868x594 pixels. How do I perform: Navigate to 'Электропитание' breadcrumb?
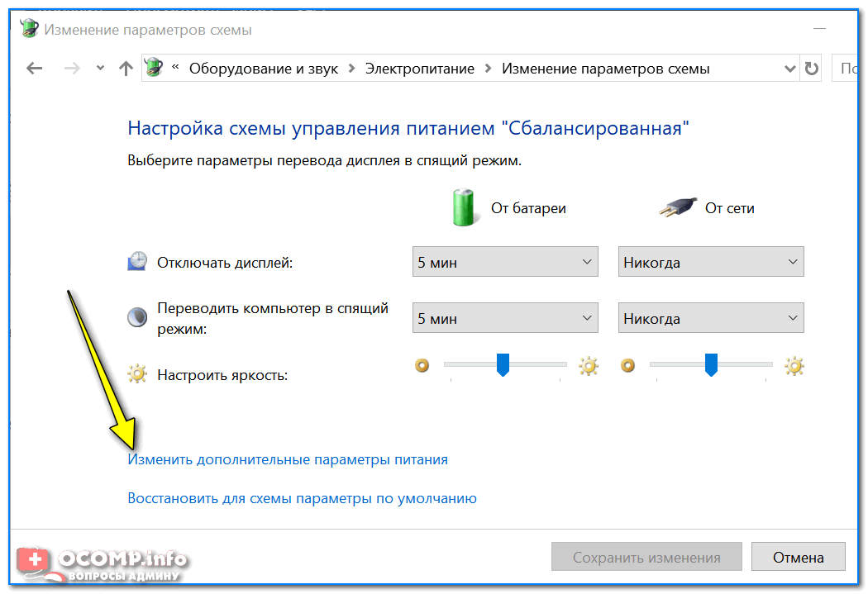pos(420,69)
